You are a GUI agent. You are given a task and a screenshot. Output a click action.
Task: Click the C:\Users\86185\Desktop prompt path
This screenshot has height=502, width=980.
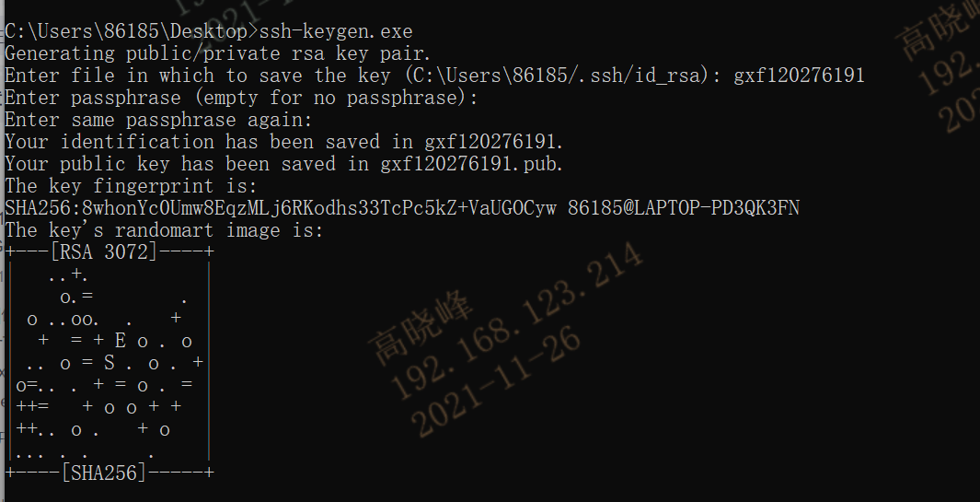[x=127, y=31]
